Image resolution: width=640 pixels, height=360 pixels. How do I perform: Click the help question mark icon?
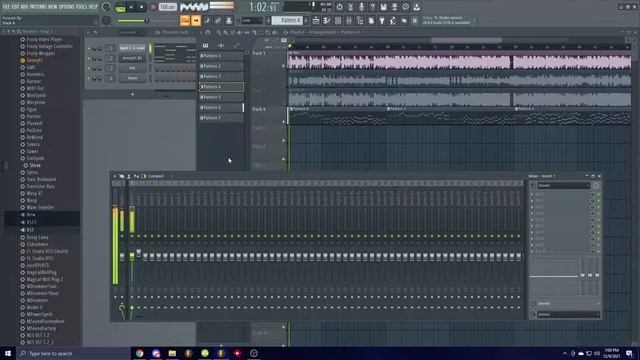pyautogui.click(x=372, y=7)
